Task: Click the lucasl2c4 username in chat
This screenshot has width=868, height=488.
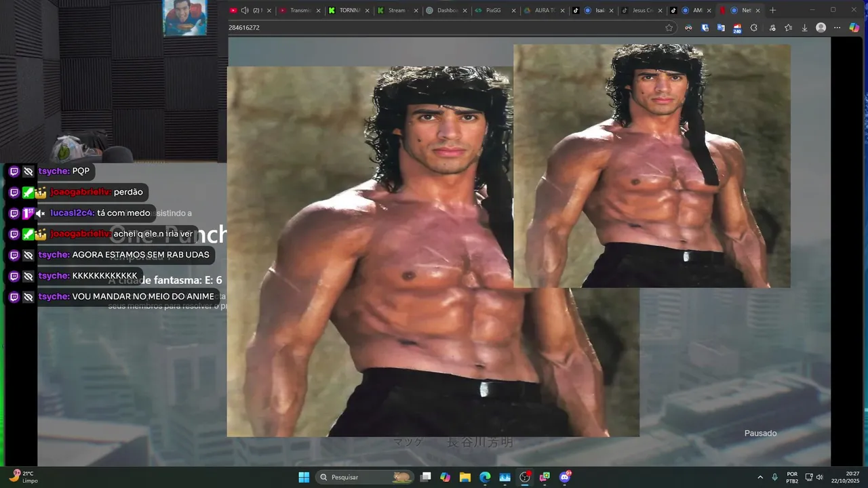Action: [x=71, y=213]
